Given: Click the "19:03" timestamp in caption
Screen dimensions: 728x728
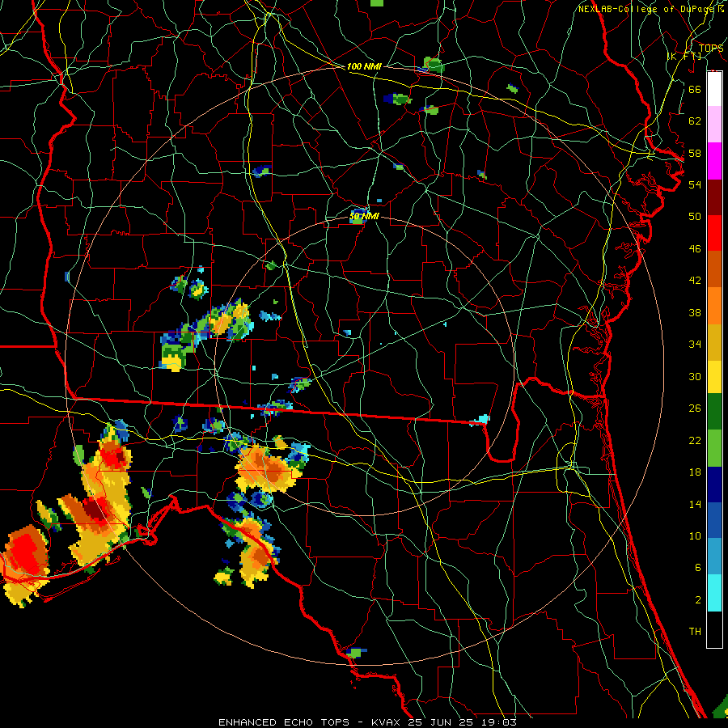Looking at the screenshot, I should (499, 722).
